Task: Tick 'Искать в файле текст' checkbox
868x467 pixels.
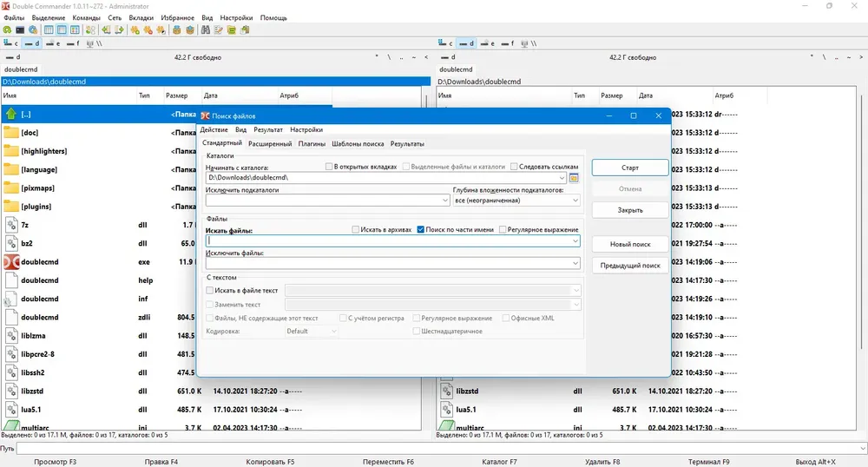Action: 210,290
